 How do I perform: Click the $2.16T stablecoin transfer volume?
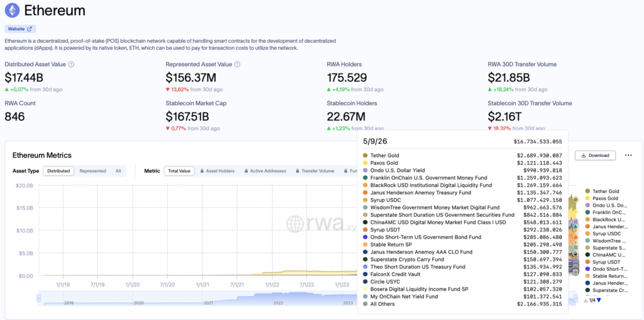point(505,117)
